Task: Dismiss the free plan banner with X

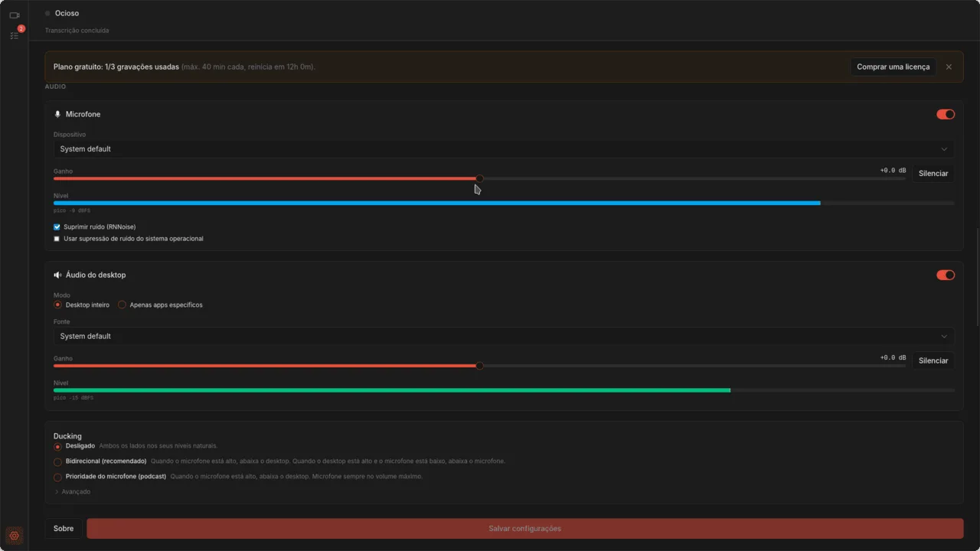Action: (x=949, y=67)
